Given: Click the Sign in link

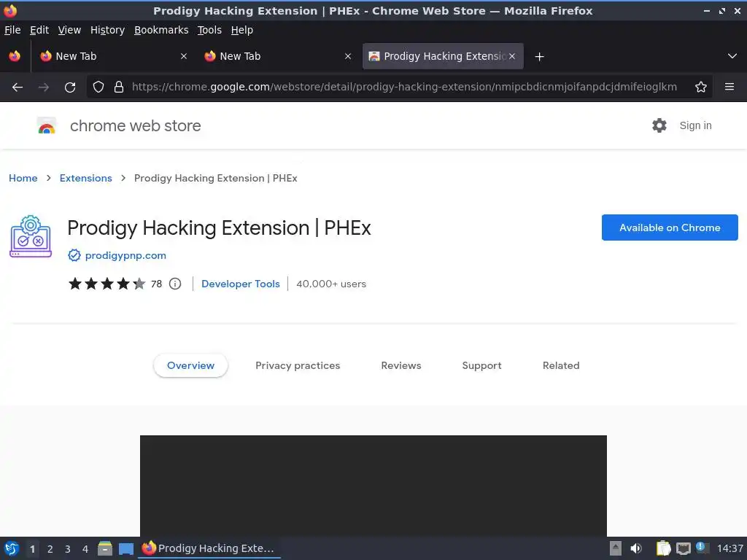Looking at the screenshot, I should coord(695,125).
